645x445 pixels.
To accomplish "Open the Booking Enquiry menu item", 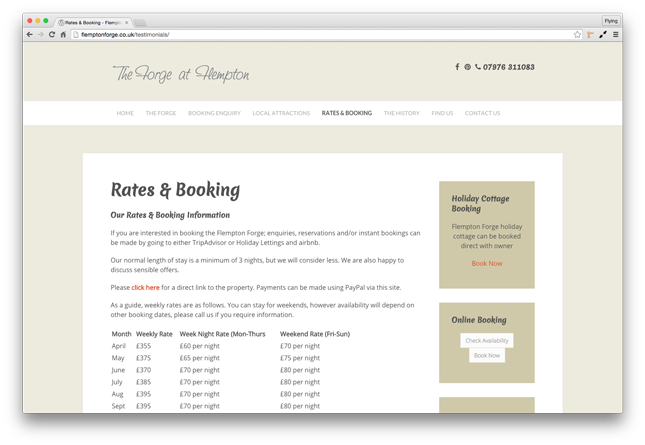I will pos(214,113).
